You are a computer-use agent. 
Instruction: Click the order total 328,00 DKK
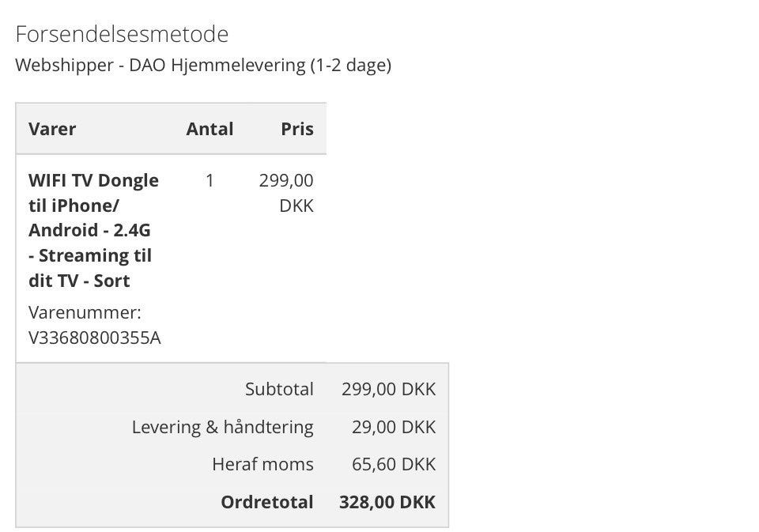(387, 502)
